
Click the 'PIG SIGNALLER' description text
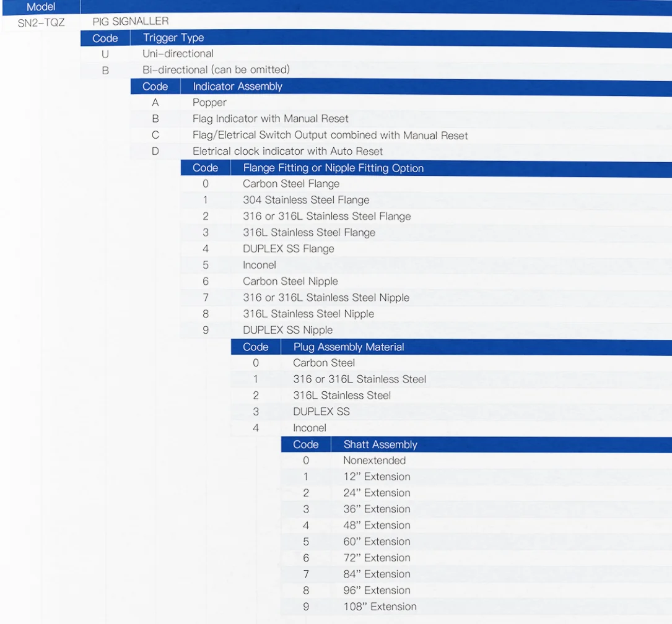coord(131,21)
